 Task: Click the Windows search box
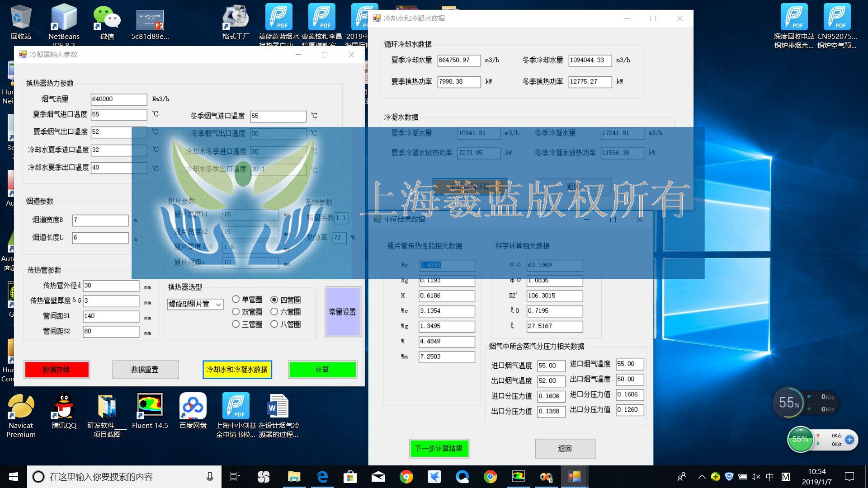124,477
